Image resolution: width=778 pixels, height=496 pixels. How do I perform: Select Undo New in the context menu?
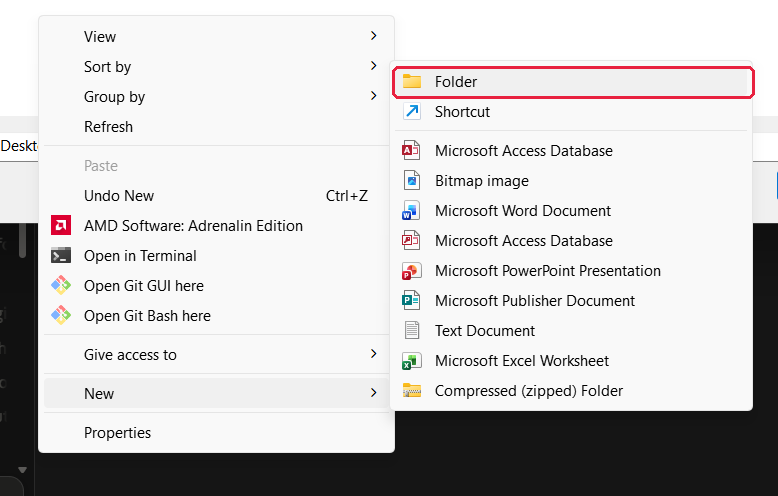point(216,196)
